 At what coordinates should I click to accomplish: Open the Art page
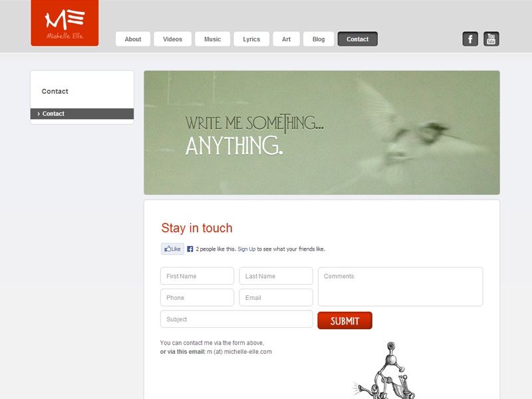point(286,39)
